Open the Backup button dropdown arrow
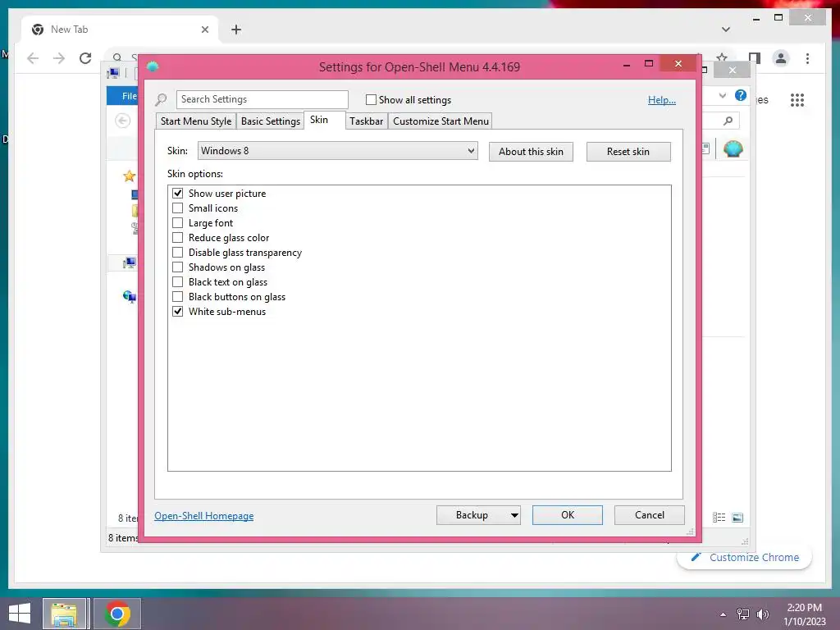 514,515
